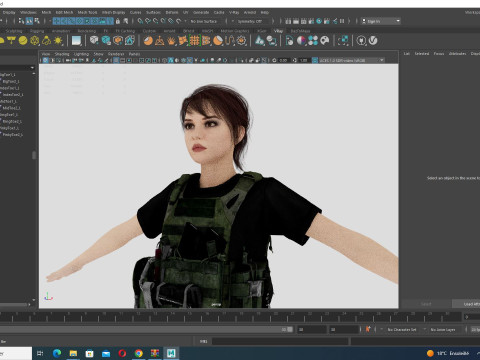480x360 pixels.
Task: Click the orange auto keyframe icon
Action: [x=368, y=329]
